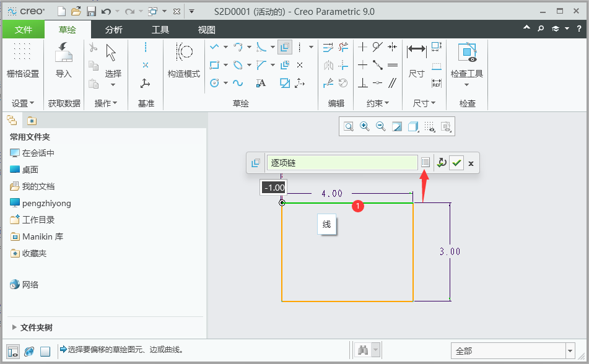The height and width of the screenshot is (364, 589).
Task: Open the centerline tool dropdown arrow
Action: tap(312, 47)
